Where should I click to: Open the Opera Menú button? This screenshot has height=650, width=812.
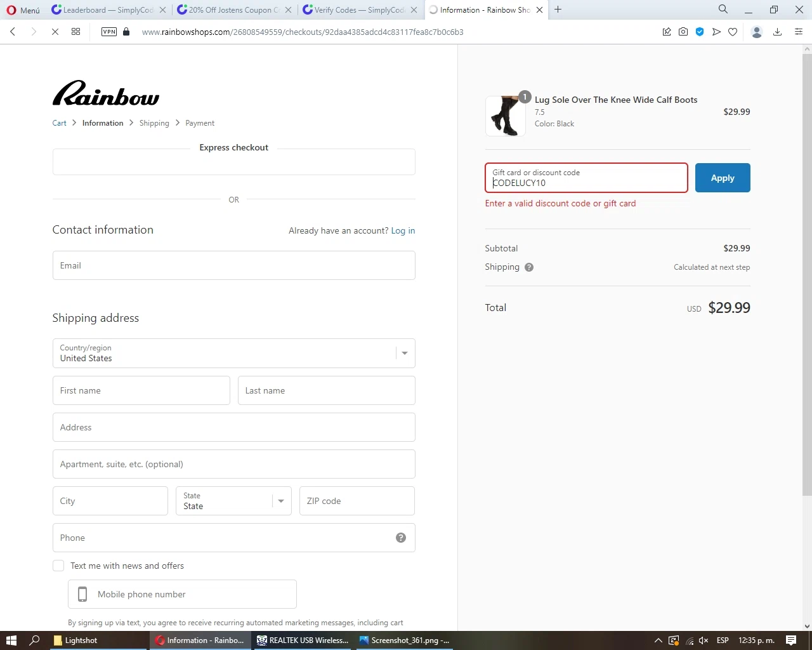[x=23, y=10]
